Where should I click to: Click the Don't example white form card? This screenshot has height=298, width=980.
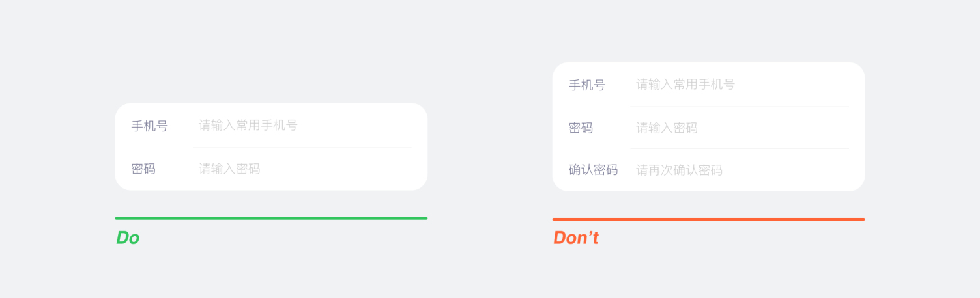pos(708,127)
